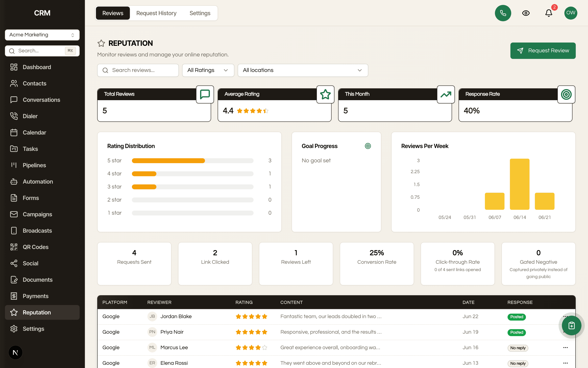Switch to the Settings tab at top
Viewport: 588px width, 368px height.
(x=200, y=13)
